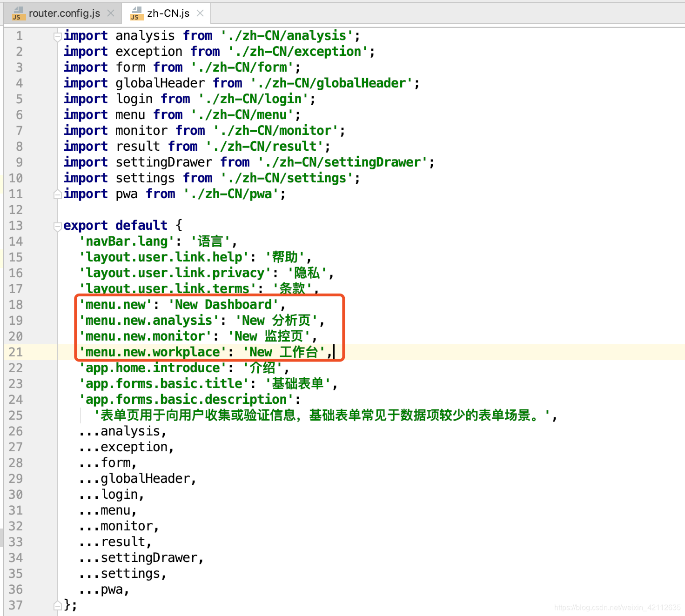Click the 'monitor' identifier on line 7
Image resolution: width=685 pixels, height=616 pixels.
pyautogui.click(x=141, y=131)
